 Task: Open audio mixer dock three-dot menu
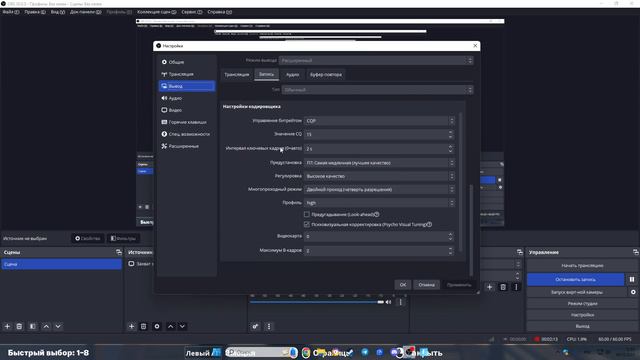pyautogui.click(x=269, y=327)
